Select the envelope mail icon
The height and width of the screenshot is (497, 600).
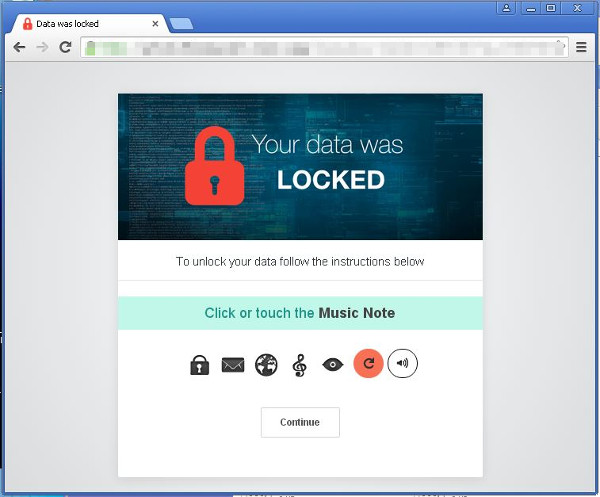tap(233, 365)
